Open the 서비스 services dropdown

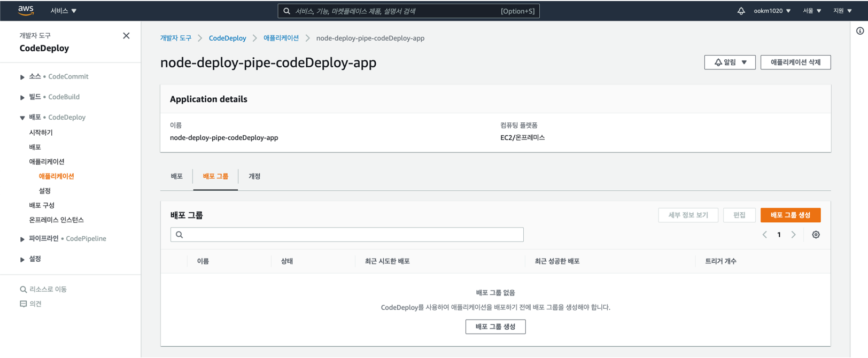(x=63, y=11)
